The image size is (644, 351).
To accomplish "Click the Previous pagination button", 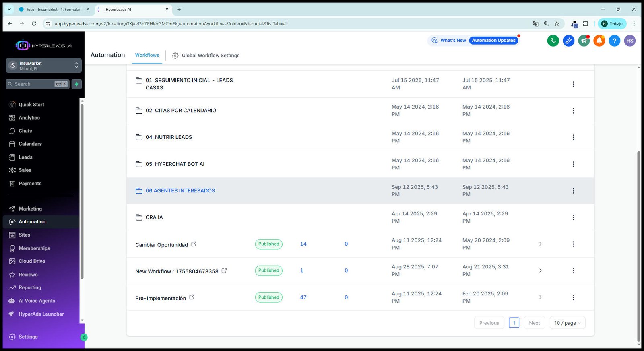I will (x=489, y=323).
